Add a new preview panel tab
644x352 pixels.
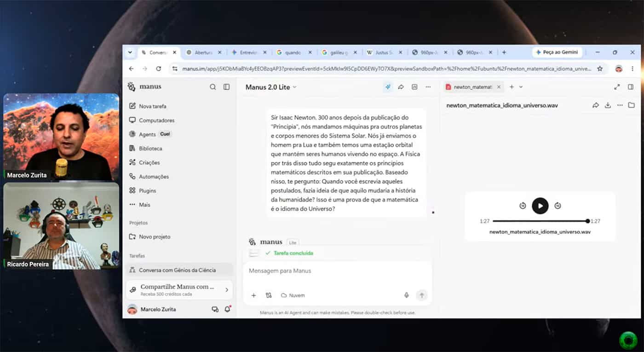pyautogui.click(x=512, y=87)
